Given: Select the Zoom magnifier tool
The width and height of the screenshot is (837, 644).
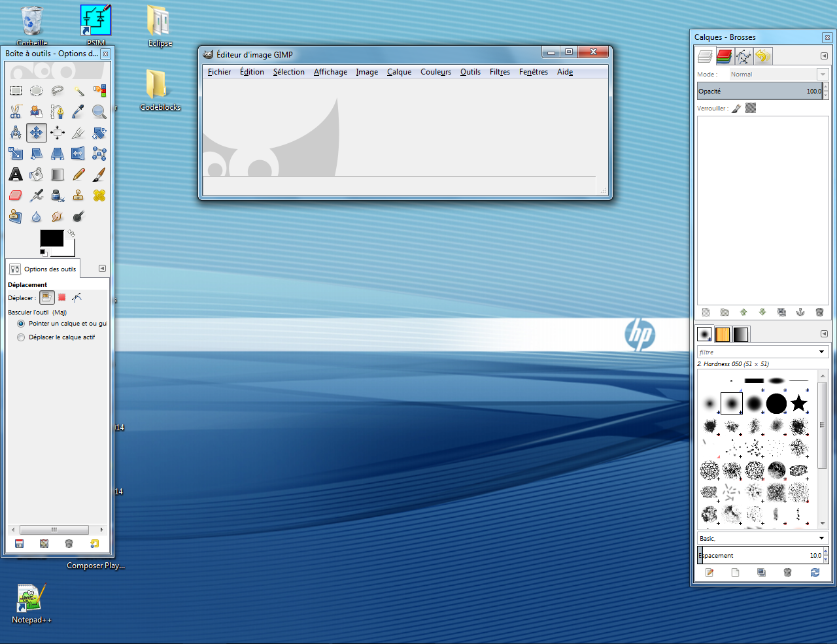Looking at the screenshot, I should tap(99, 112).
